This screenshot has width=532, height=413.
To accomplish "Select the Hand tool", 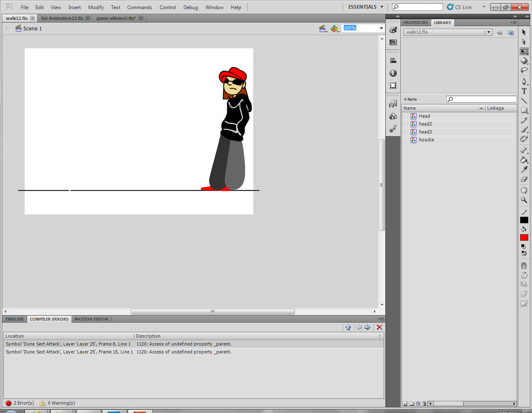I will (524, 190).
